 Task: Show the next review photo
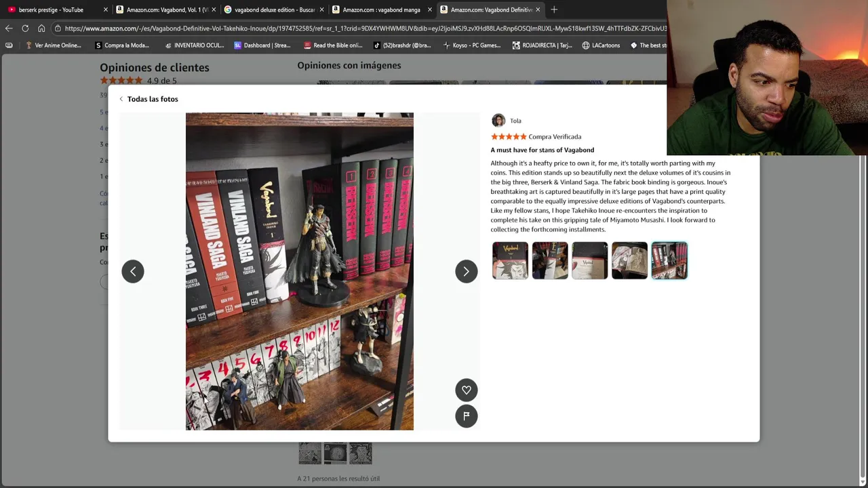466,271
